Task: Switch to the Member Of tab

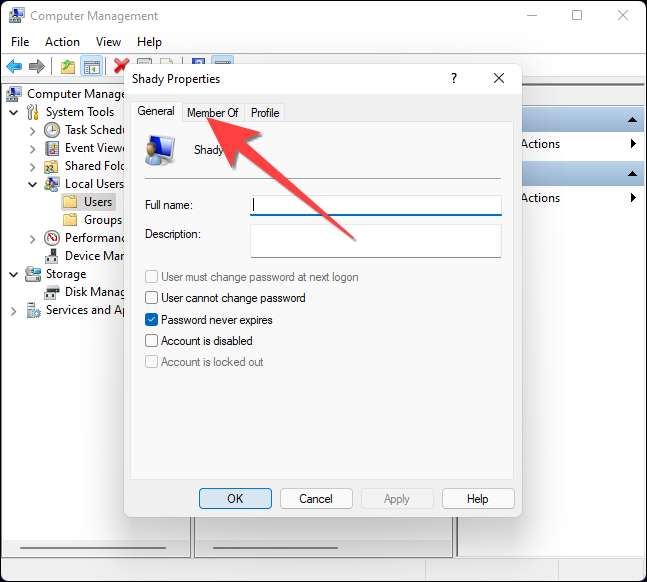Action: pos(213,113)
